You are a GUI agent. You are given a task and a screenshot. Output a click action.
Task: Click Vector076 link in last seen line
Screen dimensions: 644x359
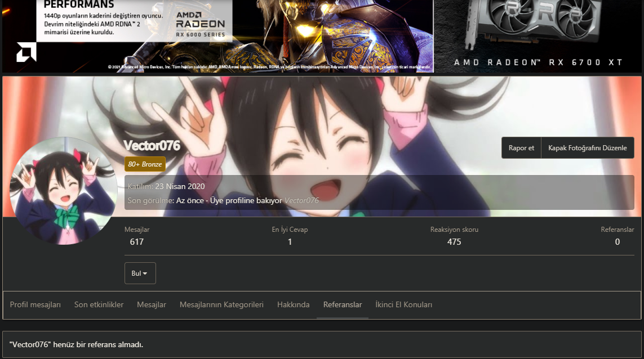(301, 201)
